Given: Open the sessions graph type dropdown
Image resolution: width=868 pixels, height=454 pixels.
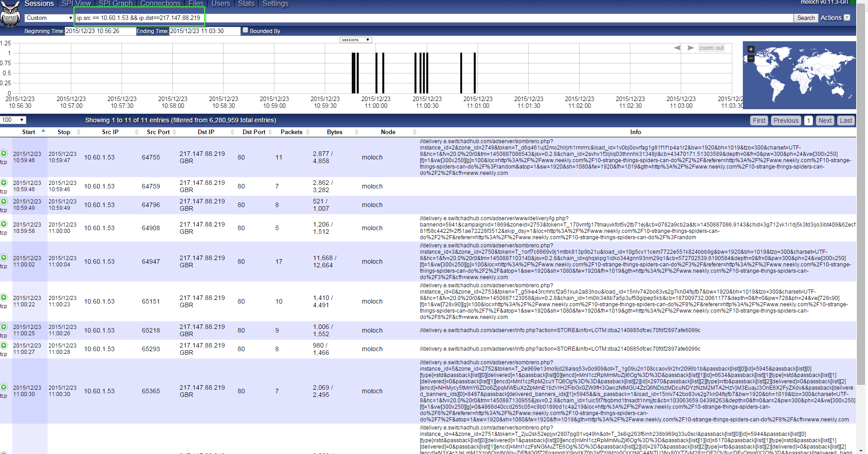Looking at the screenshot, I should [356, 39].
